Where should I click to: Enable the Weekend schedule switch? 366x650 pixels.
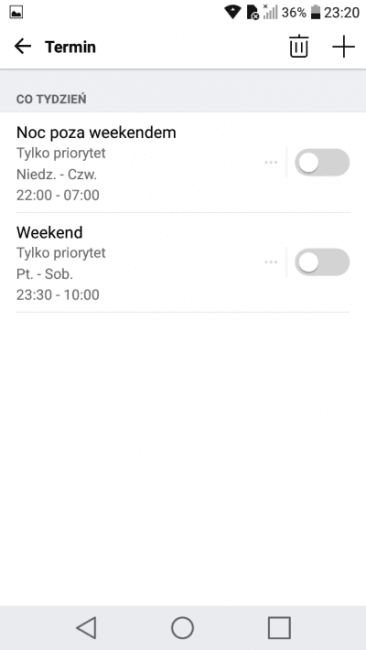tap(322, 262)
